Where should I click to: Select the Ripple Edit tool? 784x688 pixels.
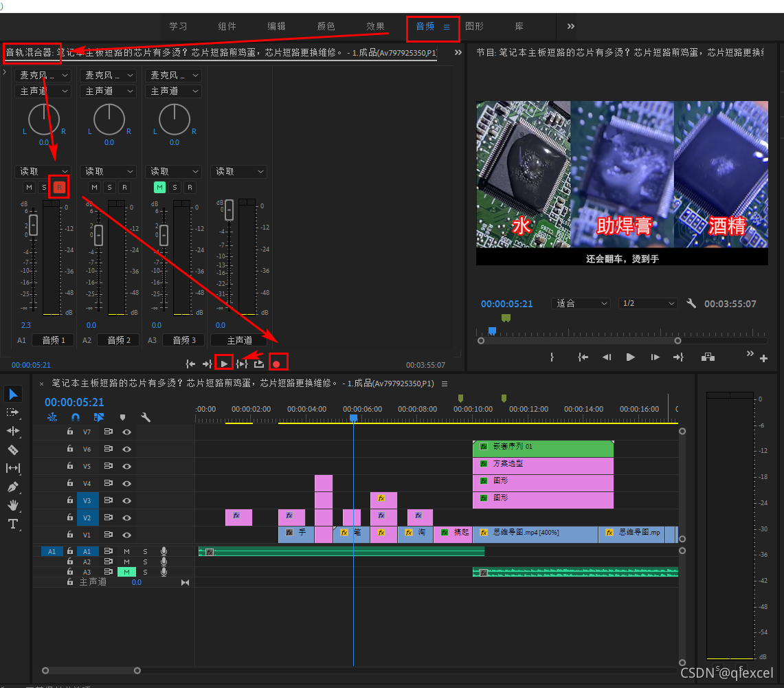(13, 431)
